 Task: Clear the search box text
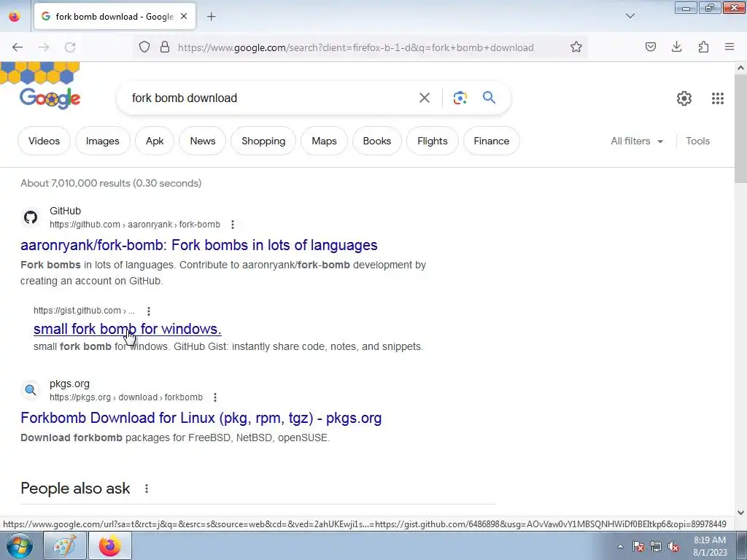[424, 98]
